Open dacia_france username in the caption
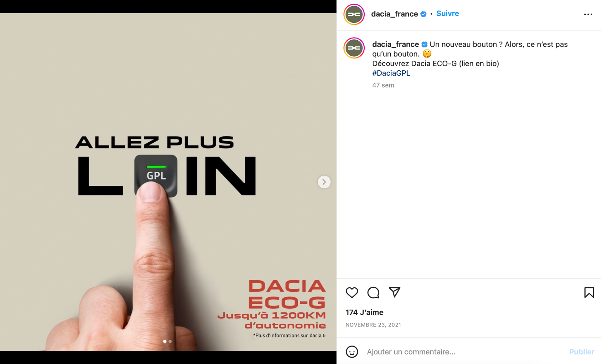Screen dimensions: 601x364 (395, 44)
